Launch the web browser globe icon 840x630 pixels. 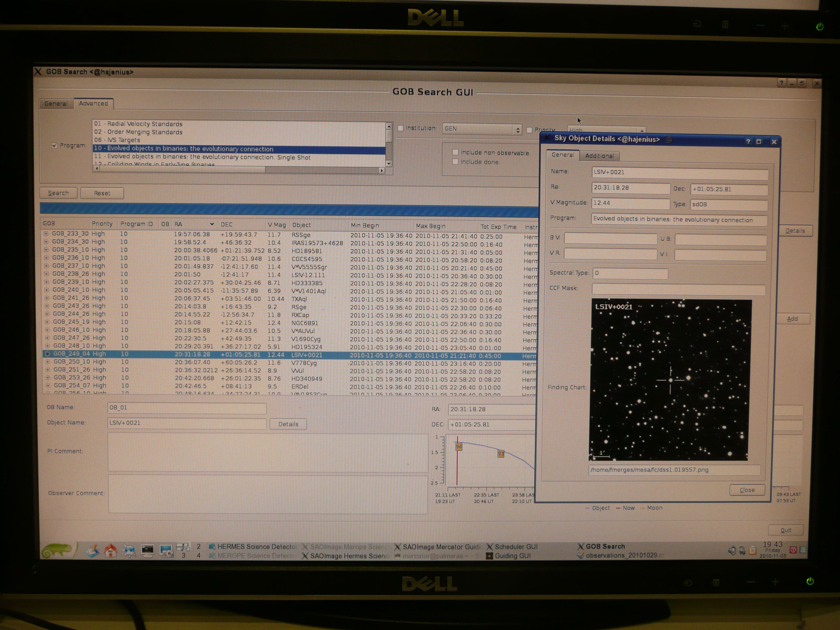pos(129,551)
